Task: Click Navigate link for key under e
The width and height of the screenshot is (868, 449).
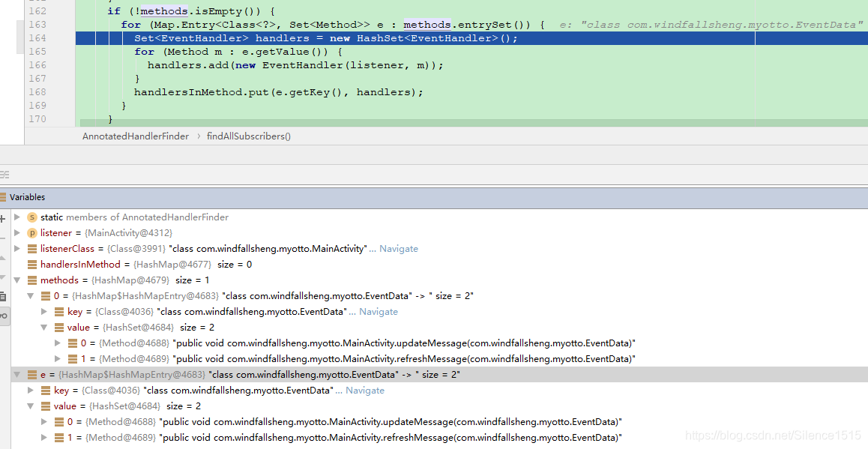Action: pos(365,391)
